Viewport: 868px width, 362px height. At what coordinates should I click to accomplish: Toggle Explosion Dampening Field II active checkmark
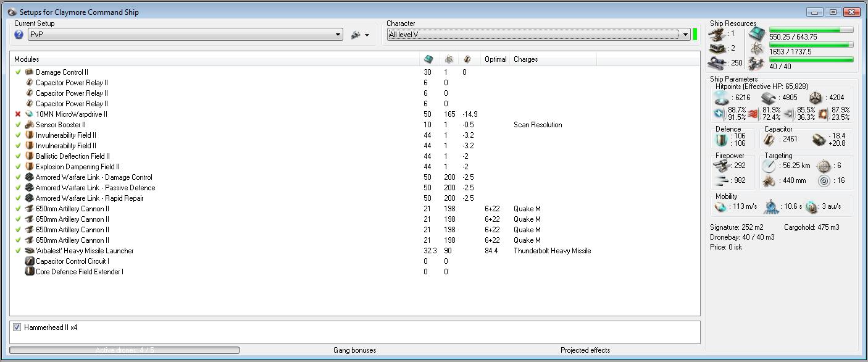pos(18,167)
